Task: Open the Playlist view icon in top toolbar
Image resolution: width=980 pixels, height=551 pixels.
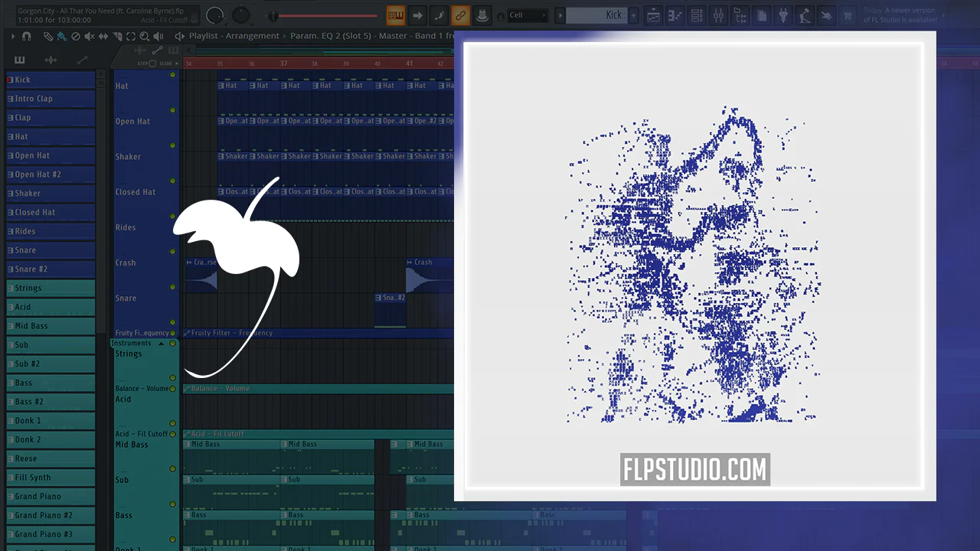Action: [654, 15]
